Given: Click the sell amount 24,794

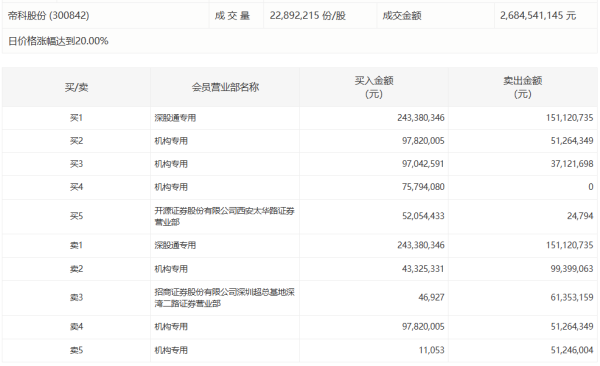Looking at the screenshot, I should point(580,216).
